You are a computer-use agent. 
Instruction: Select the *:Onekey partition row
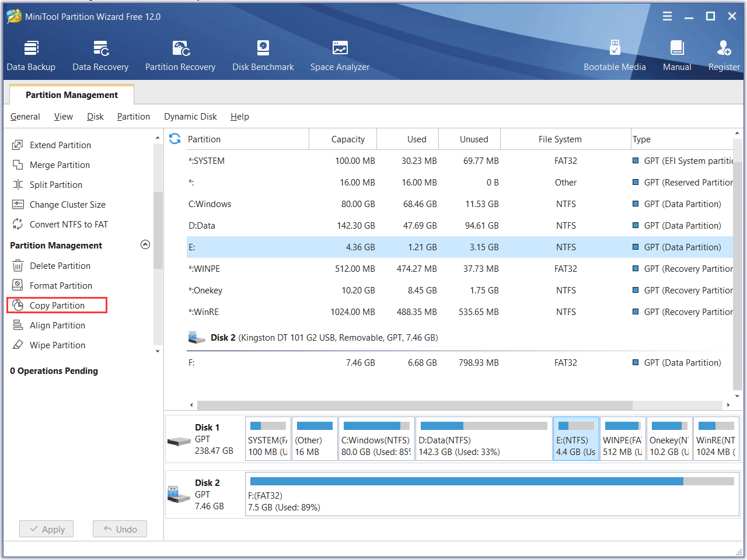point(459,290)
